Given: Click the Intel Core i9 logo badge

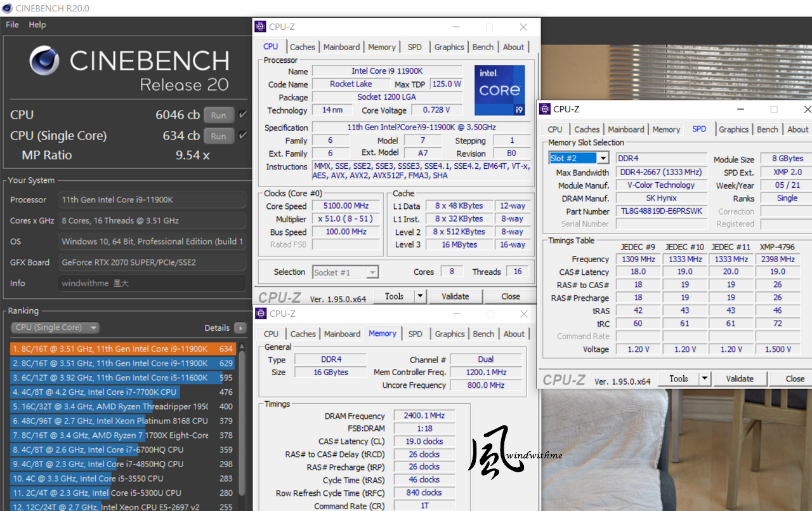Looking at the screenshot, I should click(500, 90).
